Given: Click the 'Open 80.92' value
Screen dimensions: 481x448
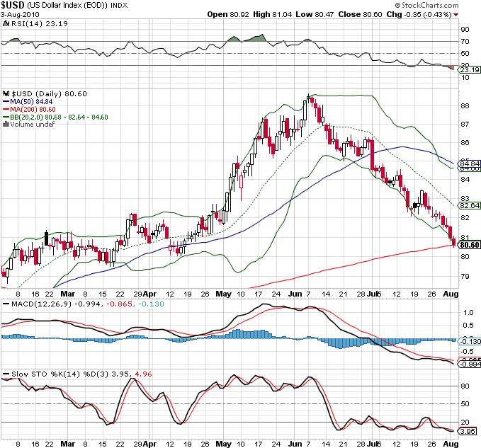Looking at the screenshot, I should (x=228, y=14).
